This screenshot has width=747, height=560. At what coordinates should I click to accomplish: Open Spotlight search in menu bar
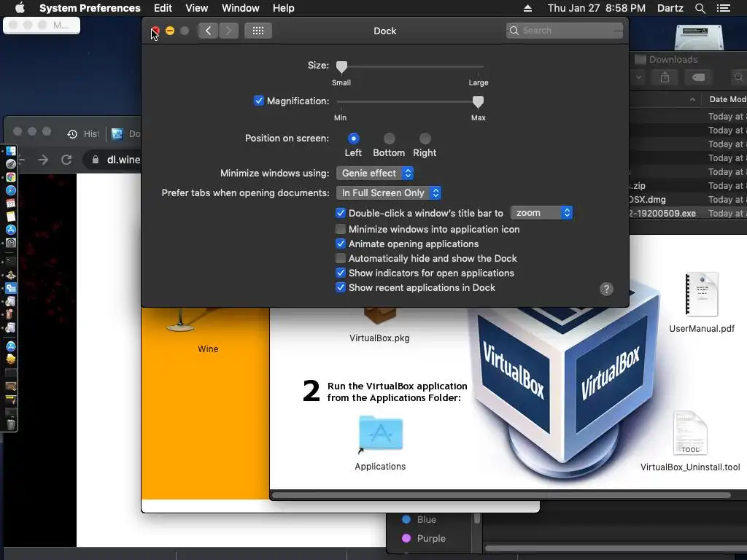click(700, 8)
